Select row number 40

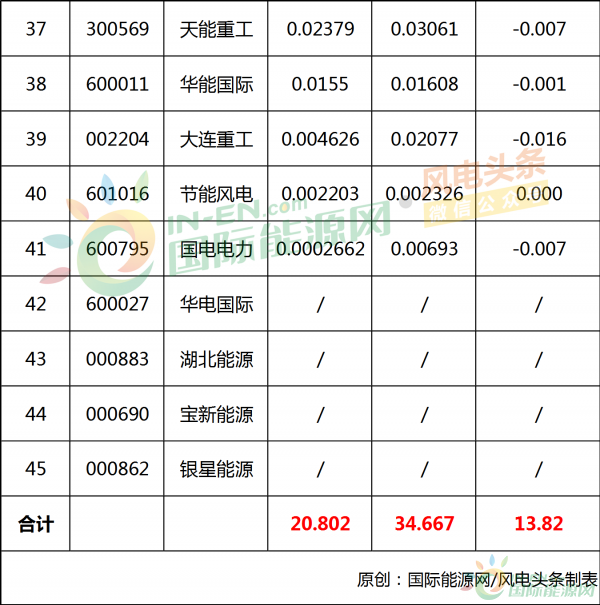[x=36, y=194]
